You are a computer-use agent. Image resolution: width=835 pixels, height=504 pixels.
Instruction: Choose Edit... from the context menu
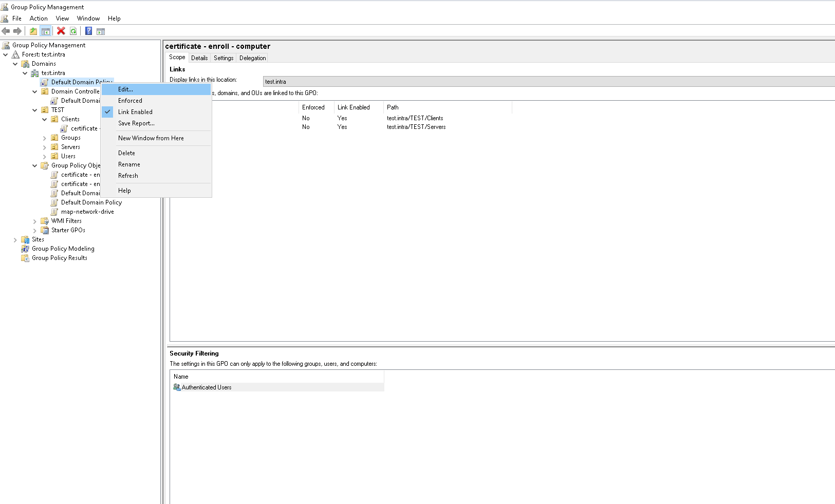coord(125,89)
